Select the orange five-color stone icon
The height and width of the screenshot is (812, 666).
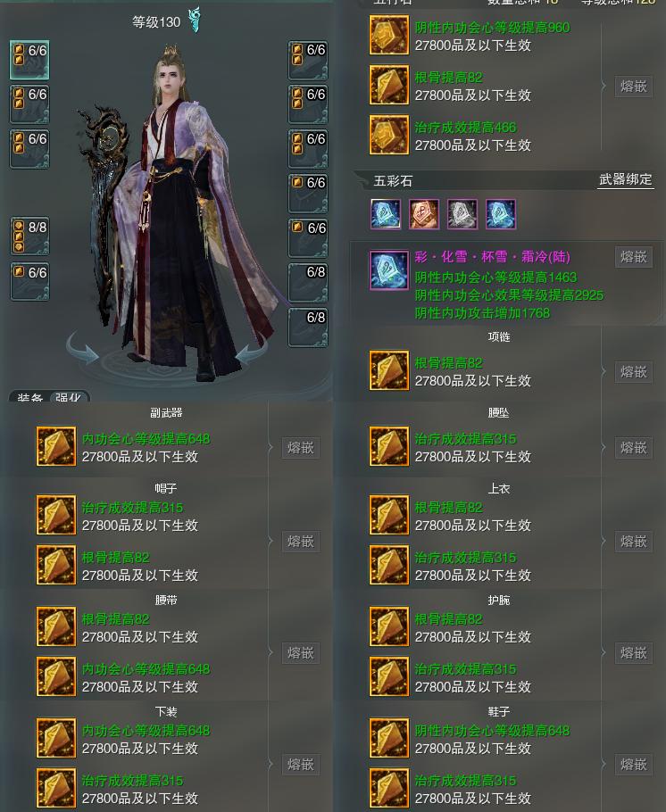[424, 214]
